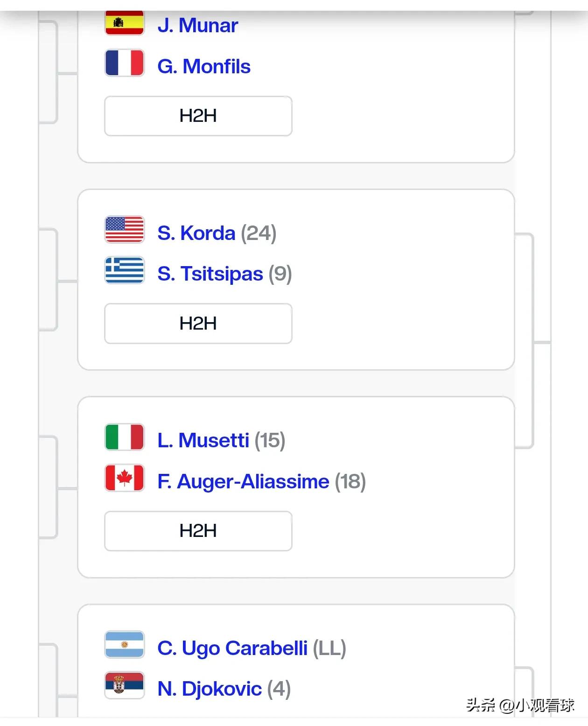Screen dimensions: 588x726
Task: Open G. Monfils player profile
Action: [204, 66]
